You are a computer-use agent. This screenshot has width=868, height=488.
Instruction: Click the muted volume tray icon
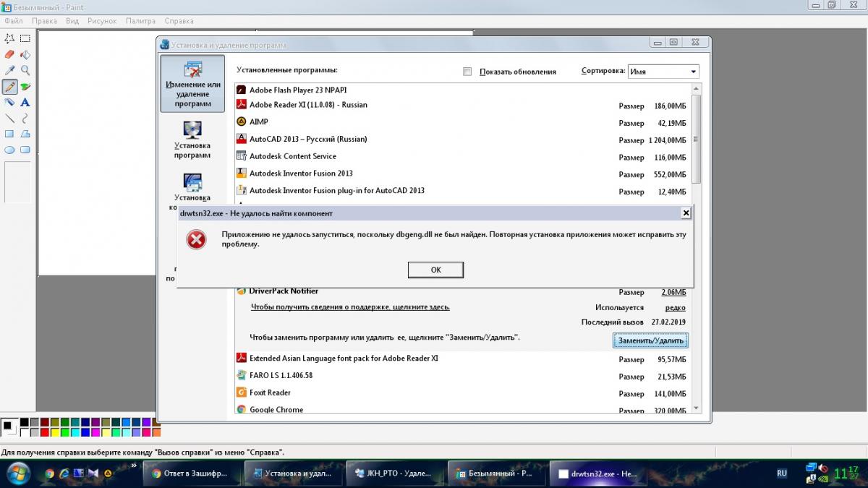coord(823,468)
